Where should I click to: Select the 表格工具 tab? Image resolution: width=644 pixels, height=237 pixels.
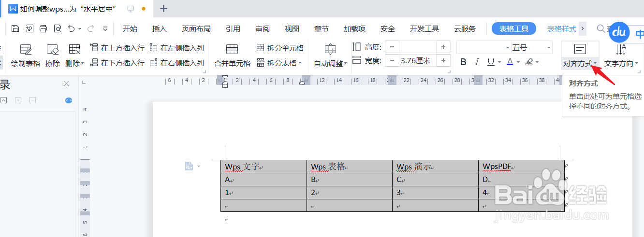pos(514,29)
